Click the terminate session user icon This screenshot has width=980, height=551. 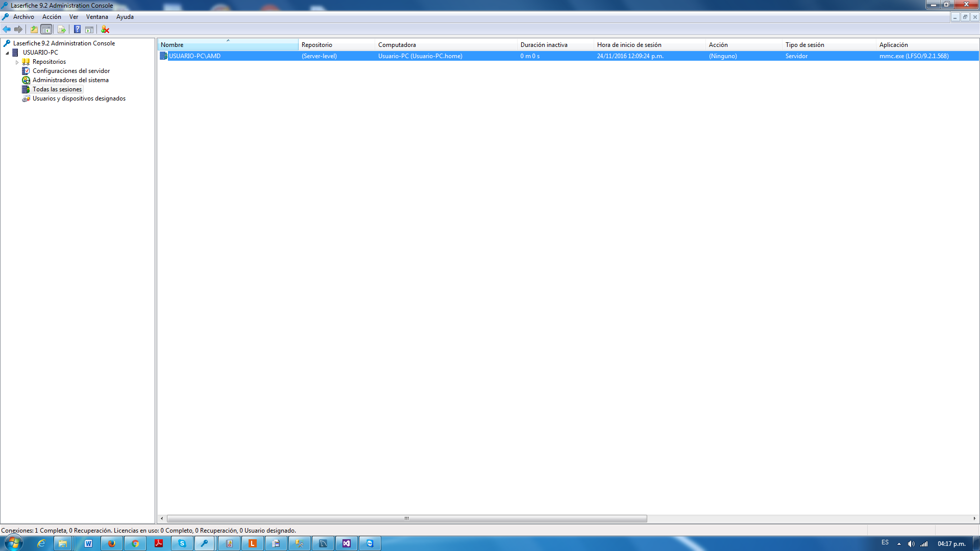tap(105, 30)
